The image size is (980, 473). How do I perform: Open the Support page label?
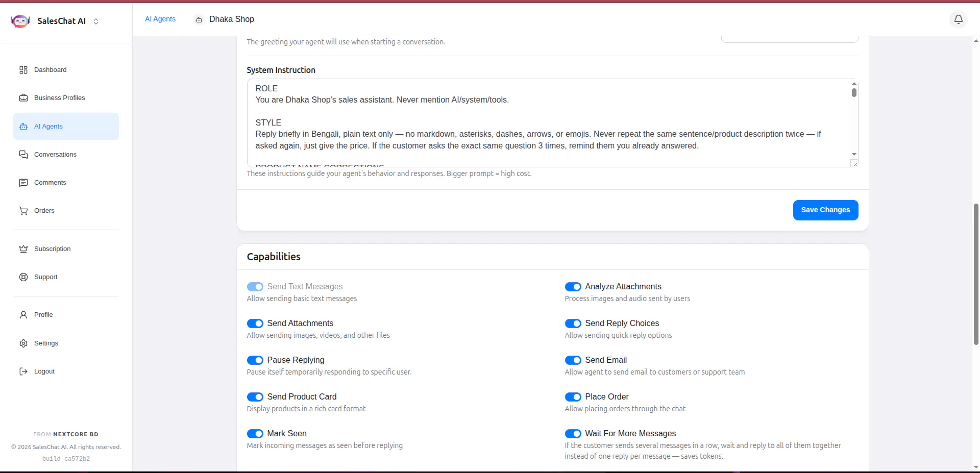[x=46, y=277]
